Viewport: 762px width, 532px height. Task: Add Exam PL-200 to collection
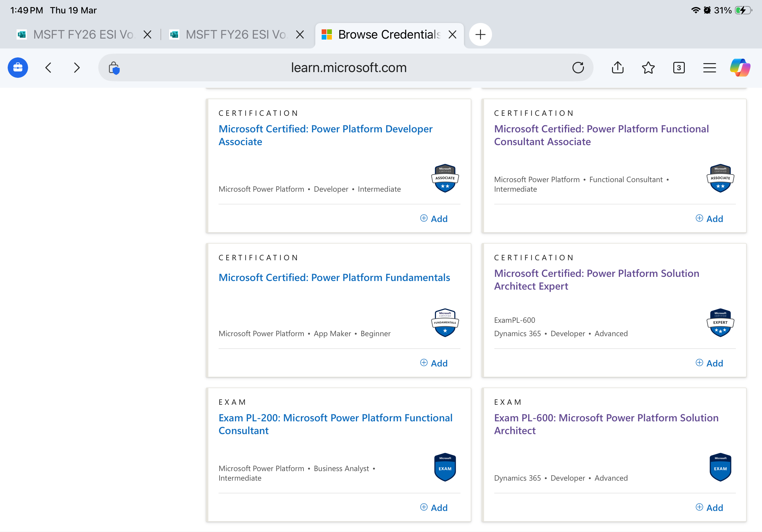pos(433,508)
